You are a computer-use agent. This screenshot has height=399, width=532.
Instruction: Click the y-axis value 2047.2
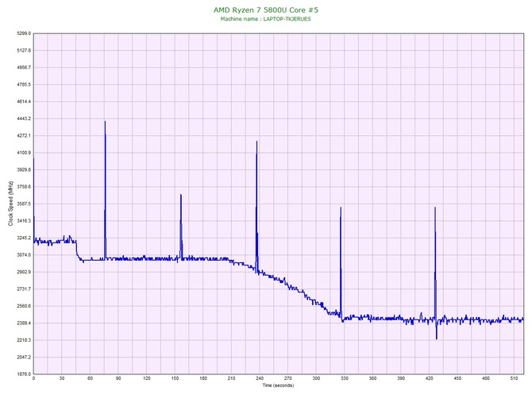pyautogui.click(x=24, y=357)
